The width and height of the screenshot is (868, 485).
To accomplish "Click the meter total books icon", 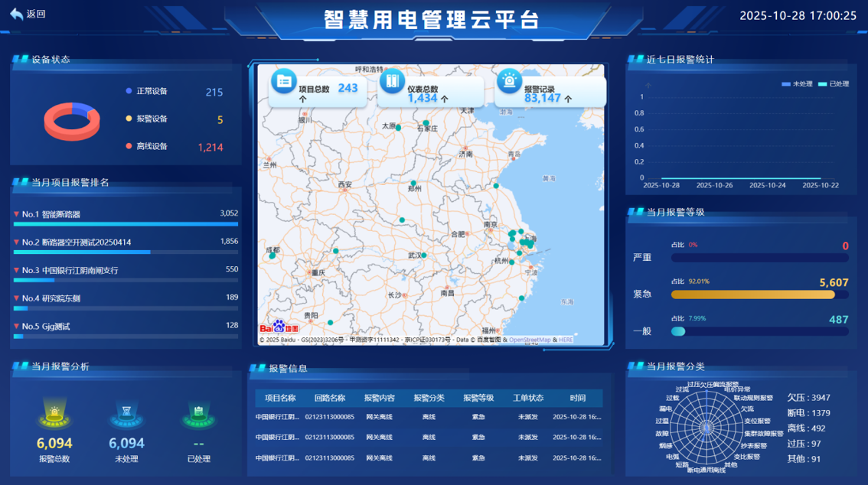I will pos(393,81).
